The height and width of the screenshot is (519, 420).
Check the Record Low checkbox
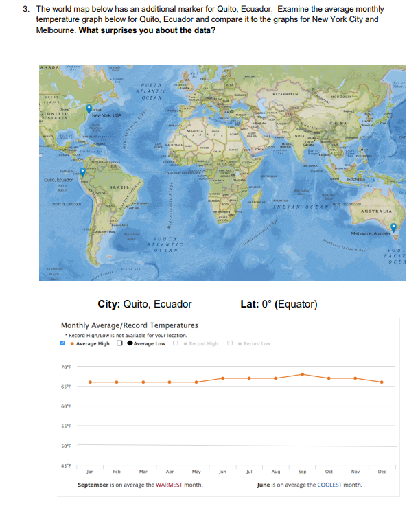230,343
